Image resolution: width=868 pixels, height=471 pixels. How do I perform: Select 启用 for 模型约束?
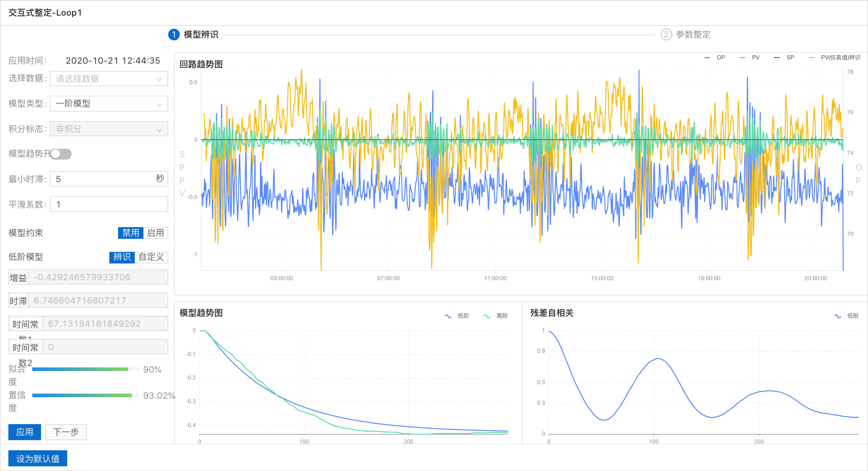pos(155,233)
